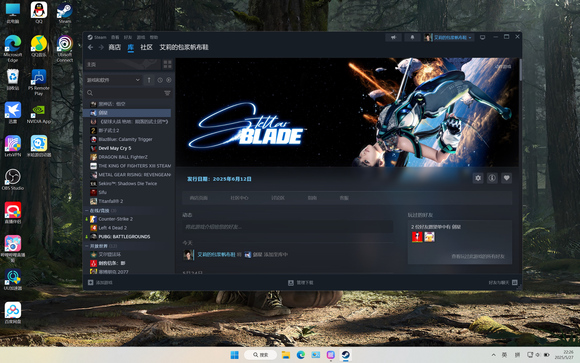The height and width of the screenshot is (363, 580).
Task: Open the Steam notifications bell
Action: 412,37
